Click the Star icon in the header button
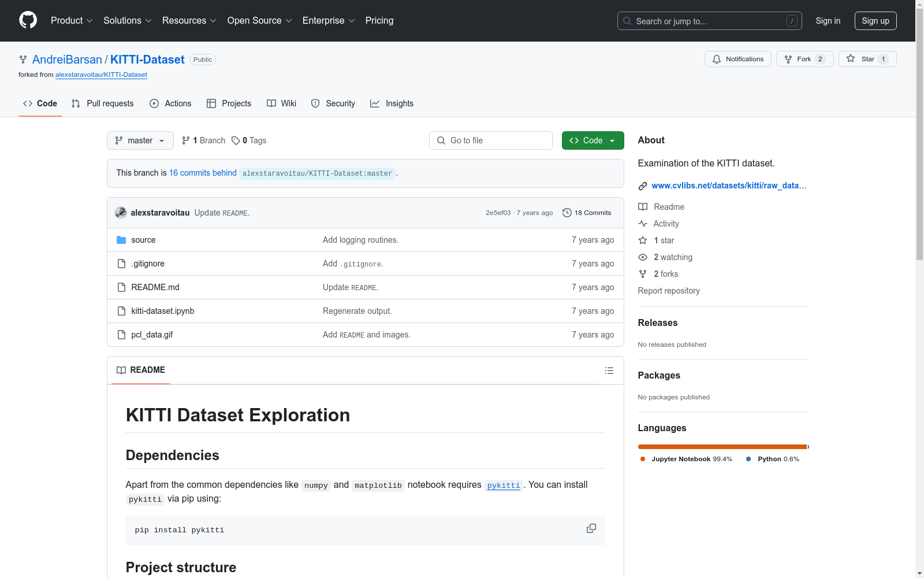The image size is (924, 578). (x=851, y=58)
